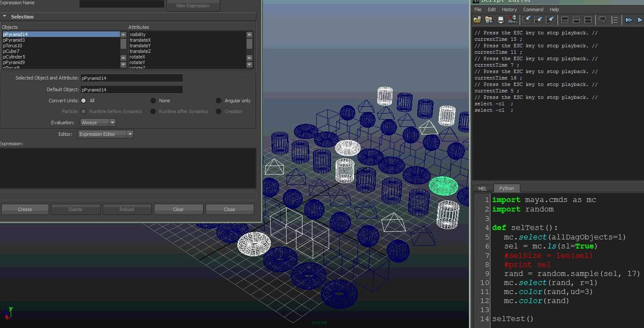The width and height of the screenshot is (644, 328).
Task: Click the Expression Name input field
Action: tap(122, 3)
